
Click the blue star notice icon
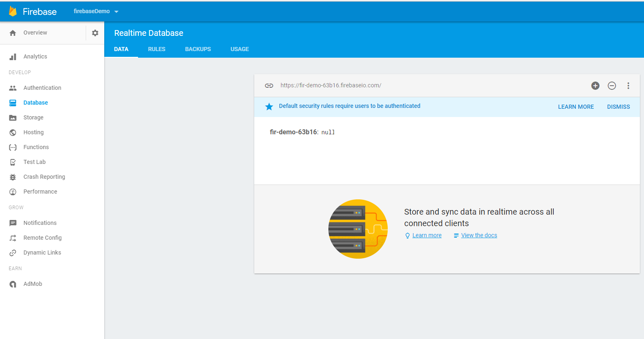point(269,107)
